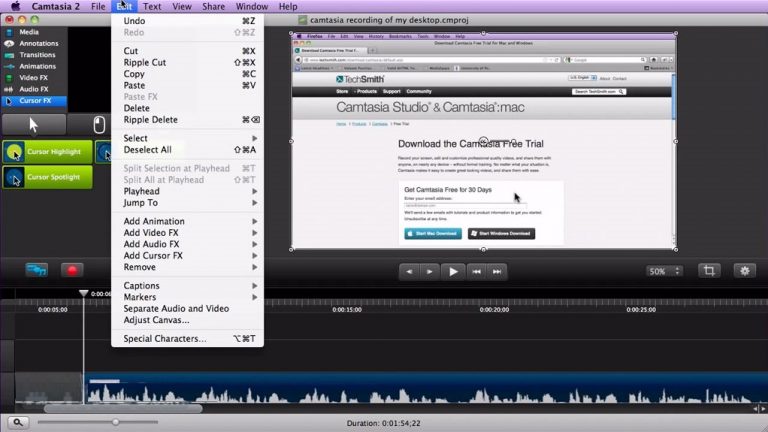
Task: Step back one frame
Action: [x=409, y=271]
